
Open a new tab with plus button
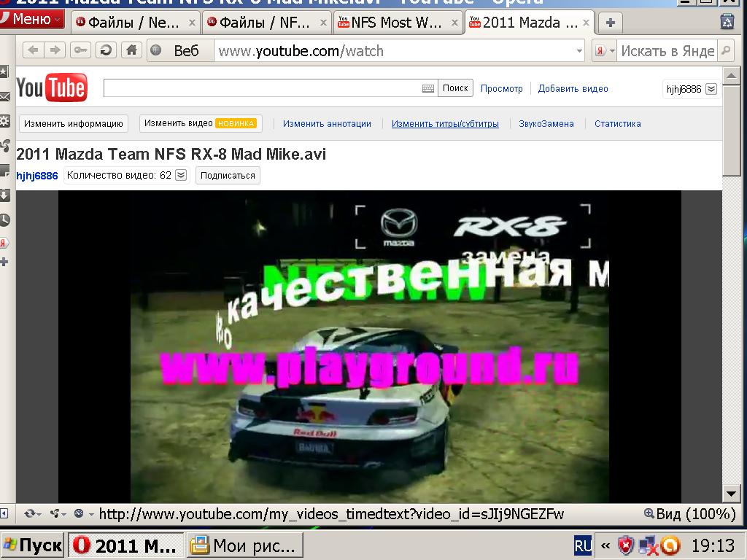(x=611, y=23)
